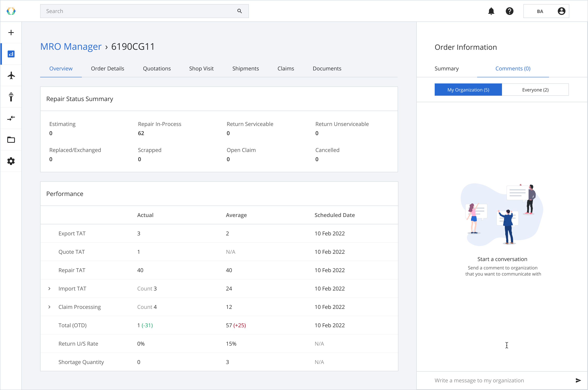Screen dimensions: 588x390
Task: Click the Total OTD average 57 (+25)
Action: click(236, 325)
